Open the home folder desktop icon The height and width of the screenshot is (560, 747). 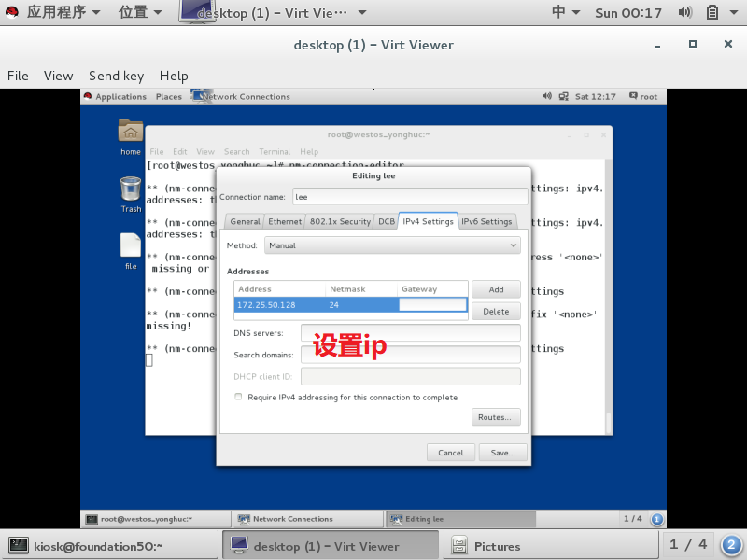coord(130,131)
